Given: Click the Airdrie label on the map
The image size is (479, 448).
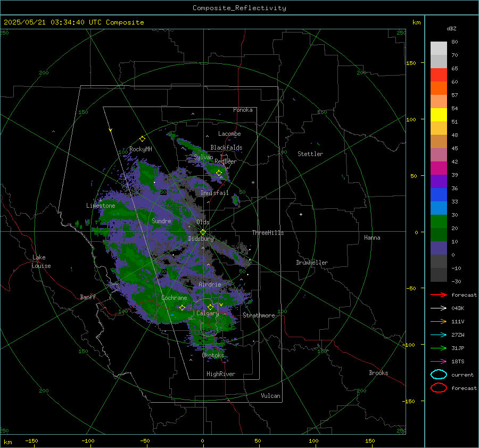Looking at the screenshot, I should coord(210,284).
